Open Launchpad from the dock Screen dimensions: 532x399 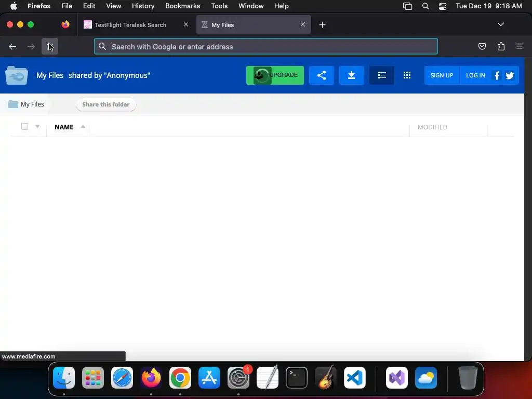93,378
